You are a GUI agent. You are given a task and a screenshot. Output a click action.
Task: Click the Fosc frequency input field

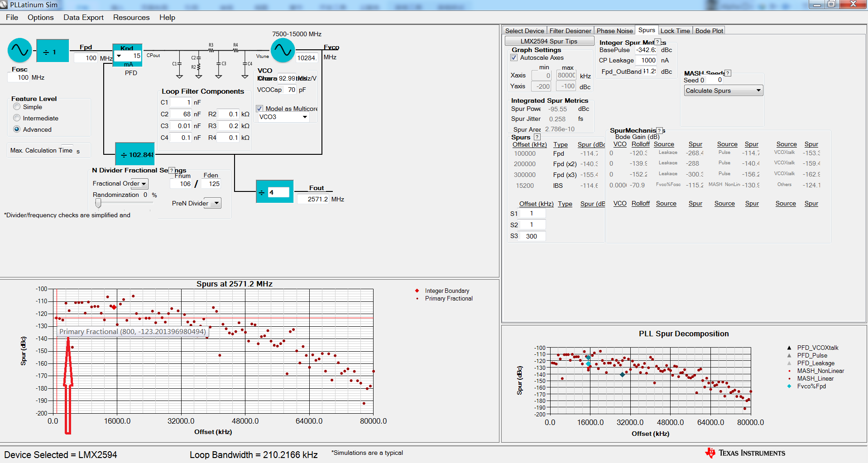tap(19, 77)
